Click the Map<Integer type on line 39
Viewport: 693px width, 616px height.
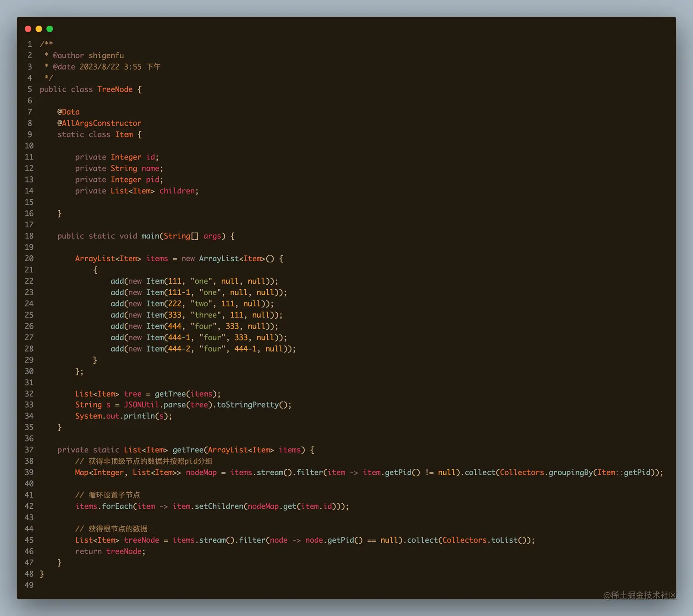99,473
